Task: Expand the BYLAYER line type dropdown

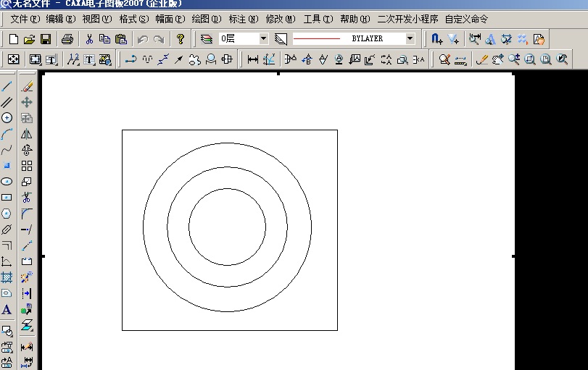Action: click(x=410, y=38)
